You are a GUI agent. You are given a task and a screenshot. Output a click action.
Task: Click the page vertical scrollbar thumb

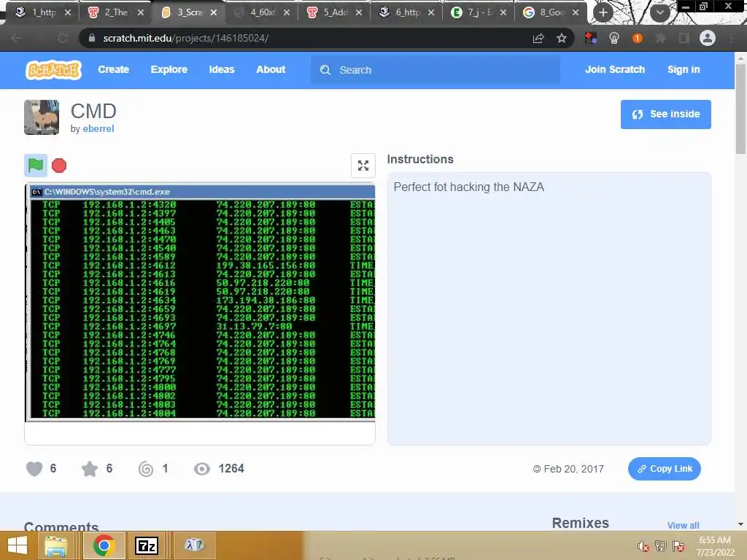coord(740,109)
